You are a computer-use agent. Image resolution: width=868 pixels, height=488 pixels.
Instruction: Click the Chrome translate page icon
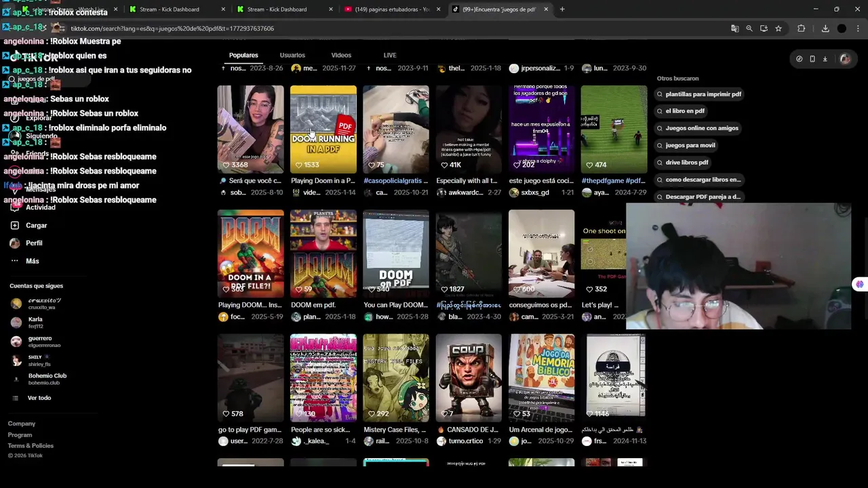[734, 28]
